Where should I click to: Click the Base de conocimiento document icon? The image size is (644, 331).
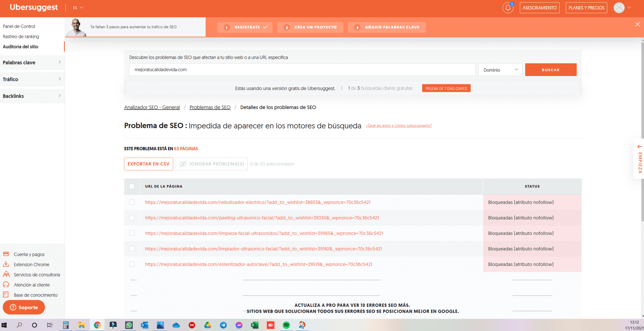tap(6, 295)
